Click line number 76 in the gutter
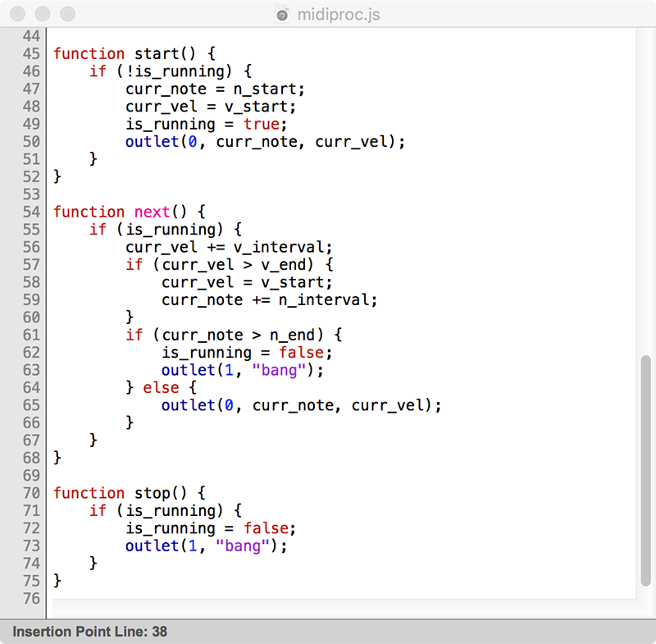Viewport: 656px width, 644px height. point(31,598)
